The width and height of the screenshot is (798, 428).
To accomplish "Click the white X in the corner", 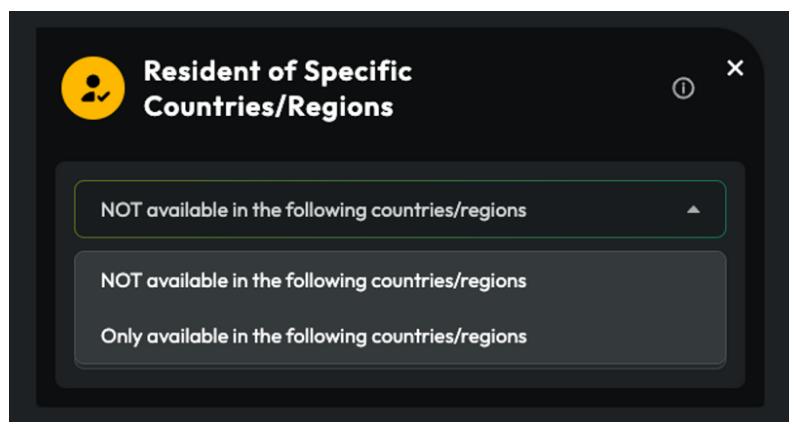I will click(x=735, y=68).
